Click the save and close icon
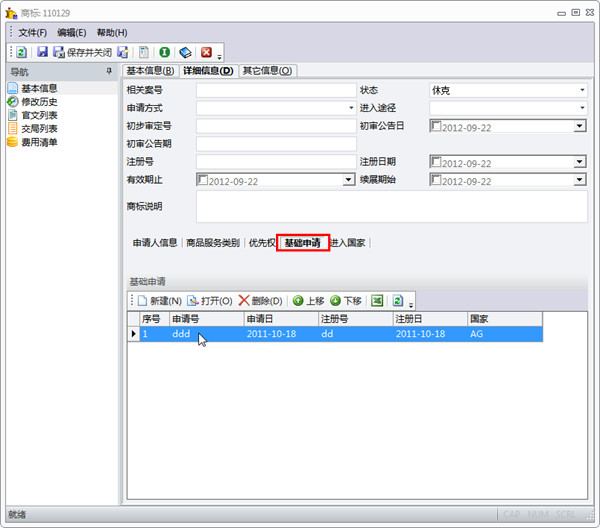 (x=59, y=52)
